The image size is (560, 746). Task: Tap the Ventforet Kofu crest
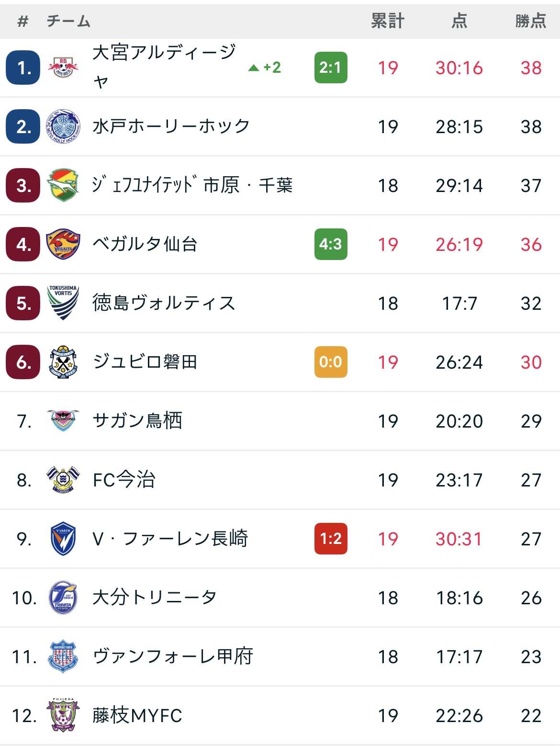pyautogui.click(x=63, y=656)
